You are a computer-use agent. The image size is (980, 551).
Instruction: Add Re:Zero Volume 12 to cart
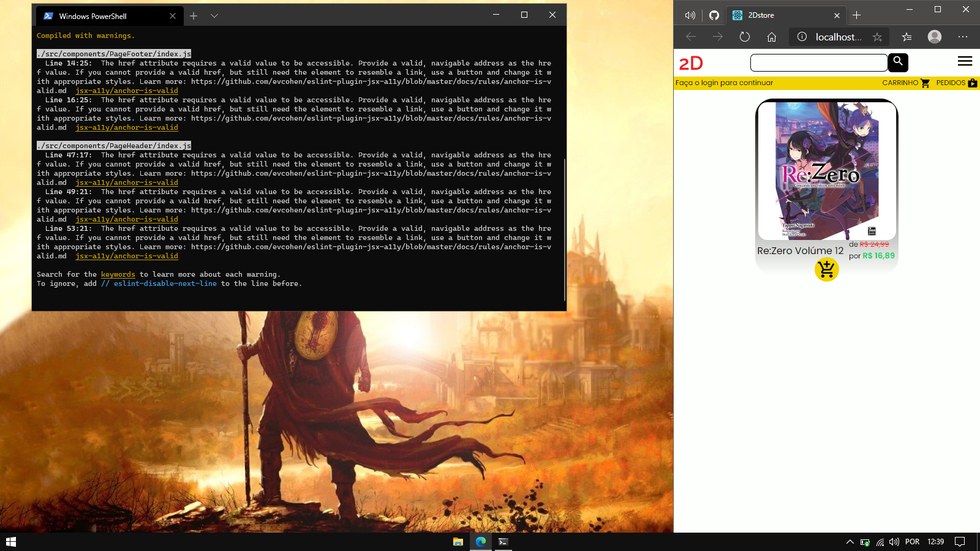point(826,269)
